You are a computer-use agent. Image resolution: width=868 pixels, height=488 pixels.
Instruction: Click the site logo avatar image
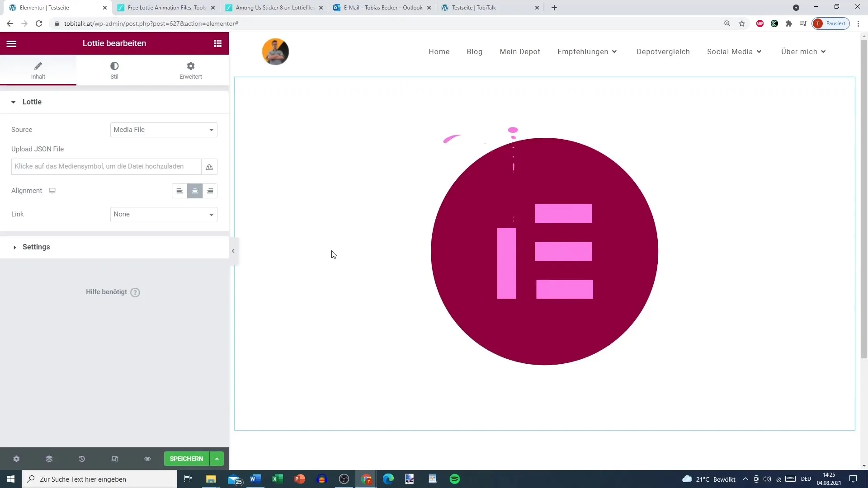275,52
